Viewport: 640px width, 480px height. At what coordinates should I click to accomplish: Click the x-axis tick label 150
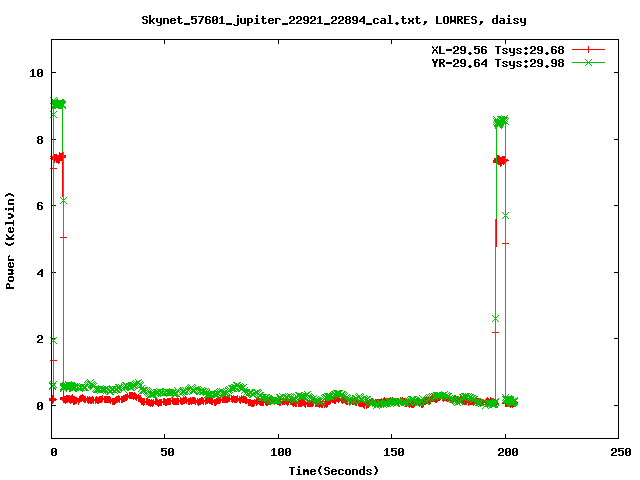(394, 452)
